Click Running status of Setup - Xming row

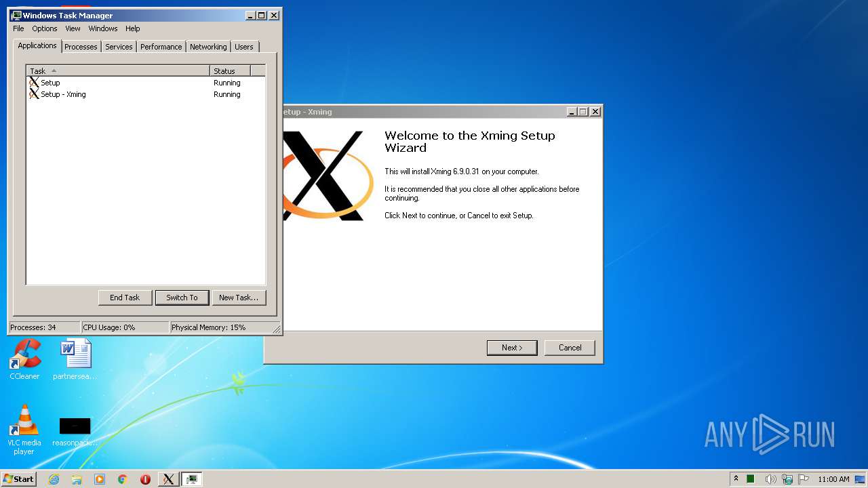point(227,94)
